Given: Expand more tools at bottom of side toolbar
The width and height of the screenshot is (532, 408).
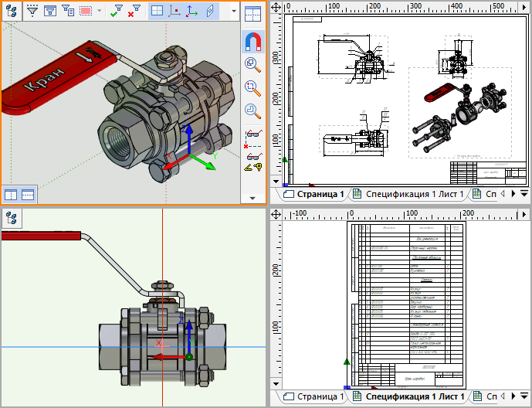Looking at the screenshot, I should click(252, 198).
